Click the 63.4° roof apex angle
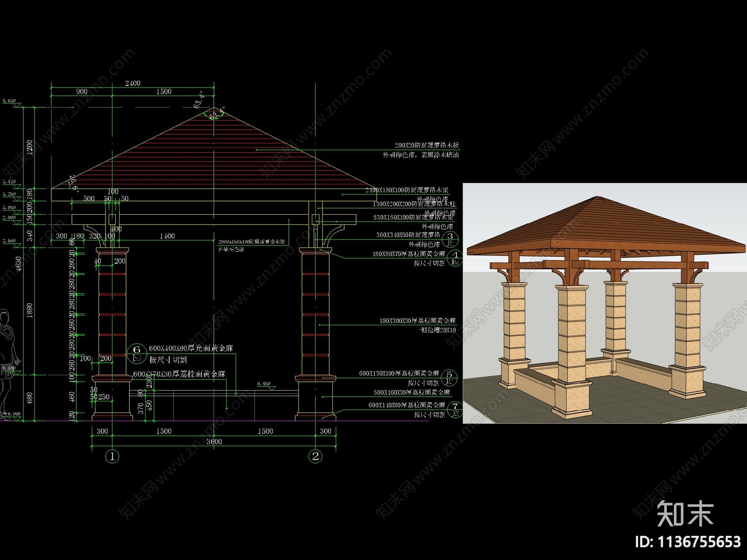 [199, 100]
